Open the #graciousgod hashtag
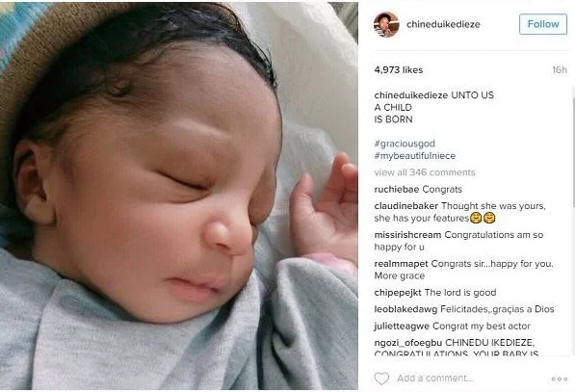The width and height of the screenshot is (575, 392). click(405, 144)
